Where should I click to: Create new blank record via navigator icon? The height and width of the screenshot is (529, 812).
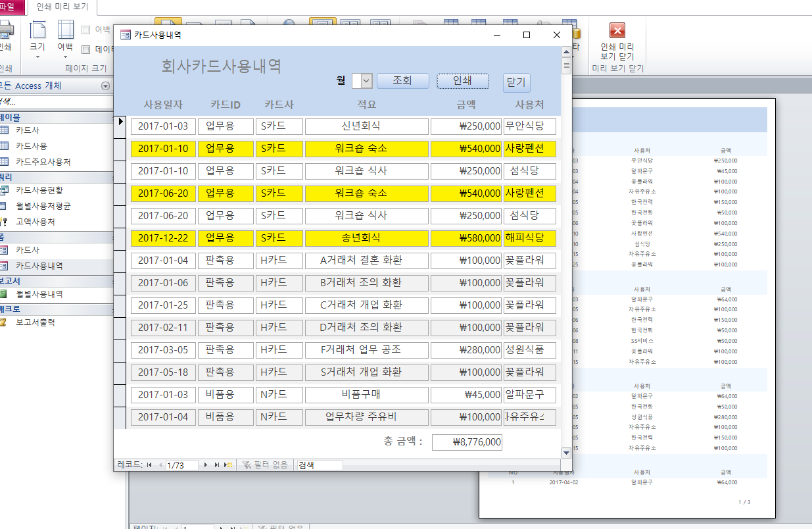click(x=229, y=465)
